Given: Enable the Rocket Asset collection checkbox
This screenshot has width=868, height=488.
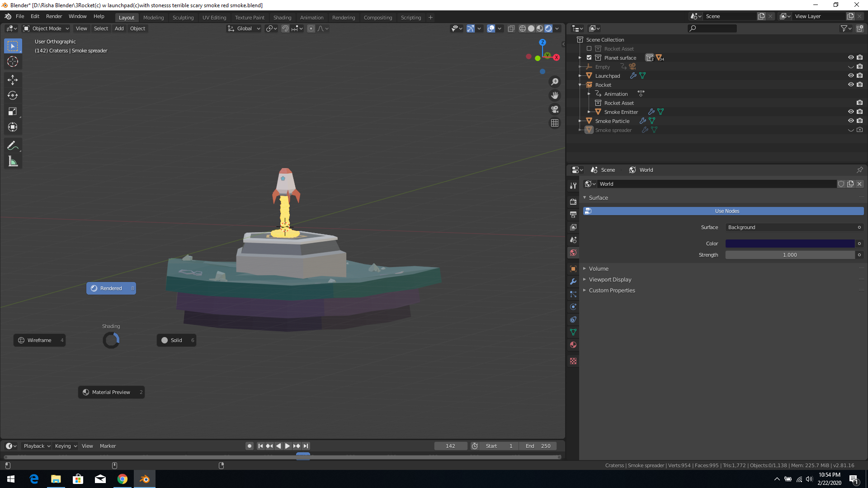Looking at the screenshot, I should (589, 49).
